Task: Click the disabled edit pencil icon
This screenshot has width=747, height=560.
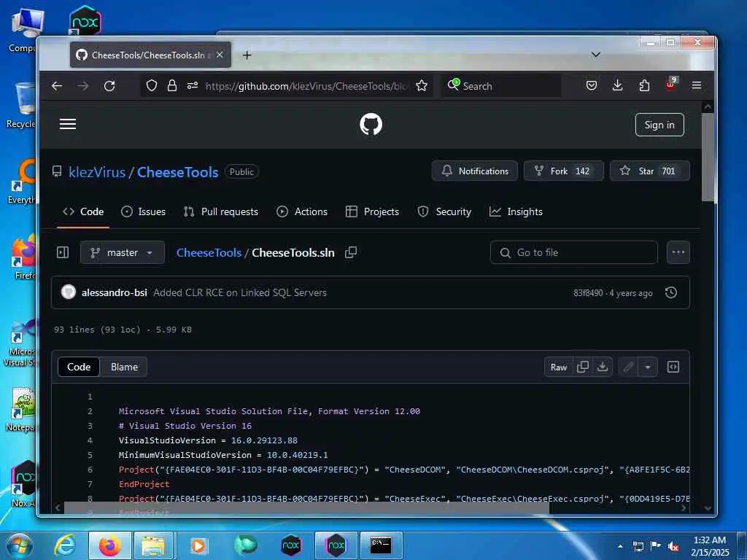Action: coord(629,367)
